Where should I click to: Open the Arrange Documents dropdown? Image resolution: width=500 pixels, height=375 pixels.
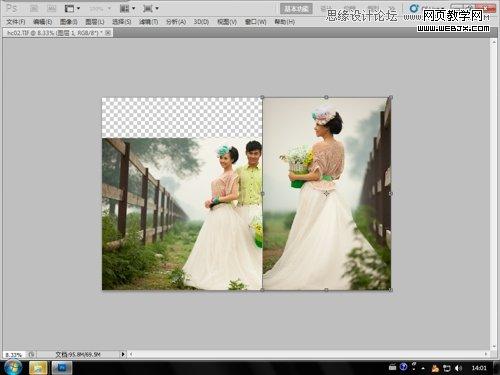pyautogui.click(x=127, y=8)
